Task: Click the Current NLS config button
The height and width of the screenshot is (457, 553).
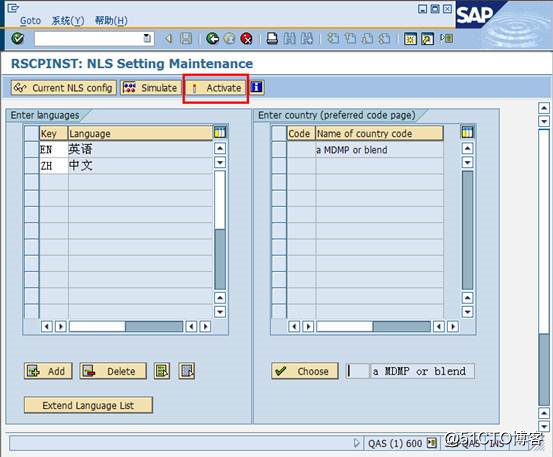Action: pos(63,87)
